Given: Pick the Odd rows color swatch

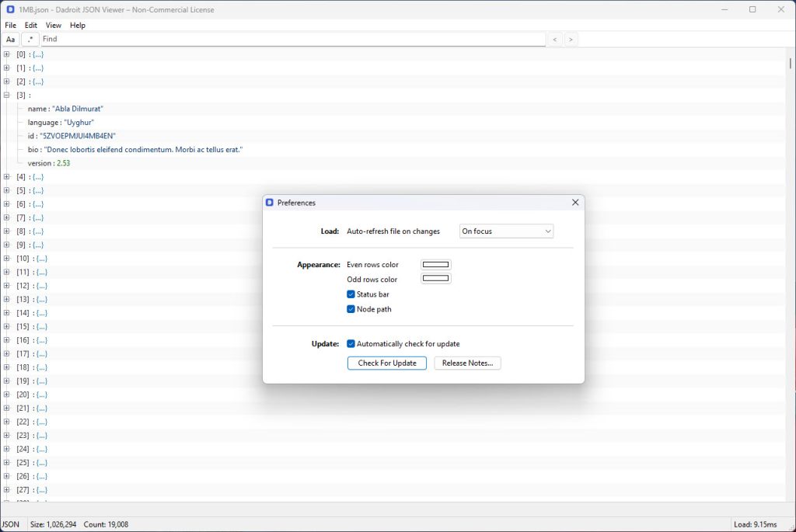Looking at the screenshot, I should (x=435, y=278).
